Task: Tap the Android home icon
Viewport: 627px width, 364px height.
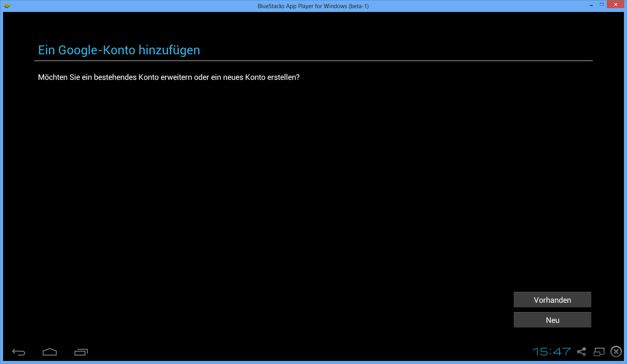Action: (x=50, y=352)
